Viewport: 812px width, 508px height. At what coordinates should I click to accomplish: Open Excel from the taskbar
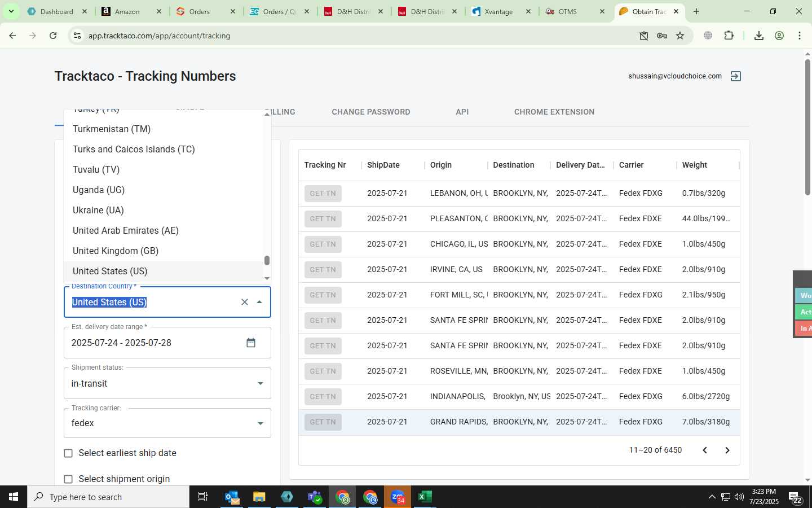(x=425, y=497)
